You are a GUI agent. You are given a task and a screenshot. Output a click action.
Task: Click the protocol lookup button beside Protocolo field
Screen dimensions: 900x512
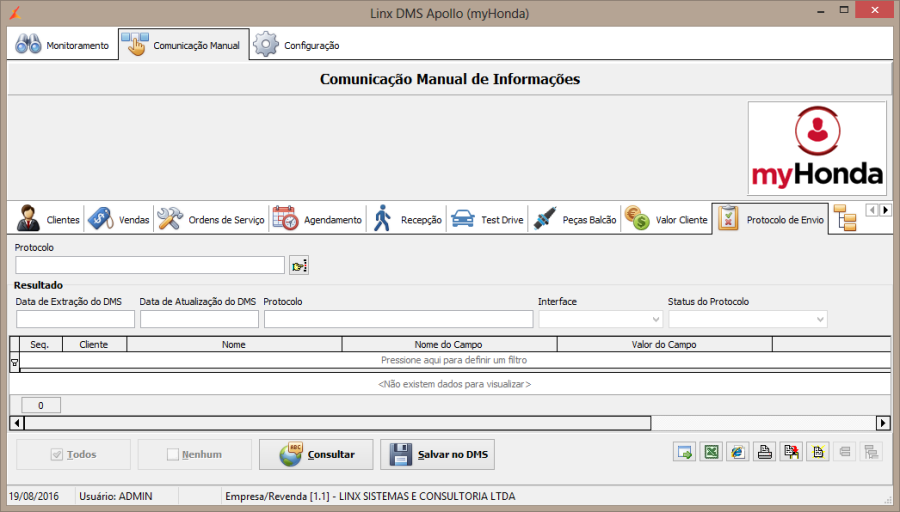coord(299,266)
